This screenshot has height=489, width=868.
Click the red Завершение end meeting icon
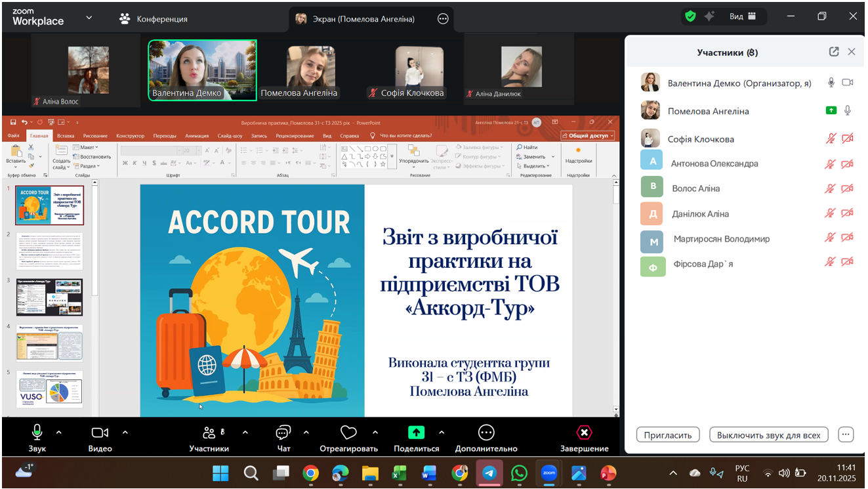pos(584,433)
